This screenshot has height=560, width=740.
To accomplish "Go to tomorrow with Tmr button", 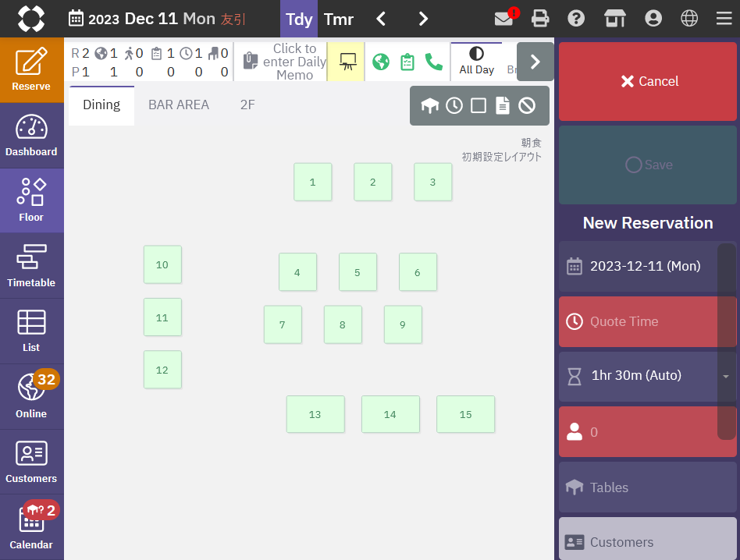I will click(x=338, y=19).
